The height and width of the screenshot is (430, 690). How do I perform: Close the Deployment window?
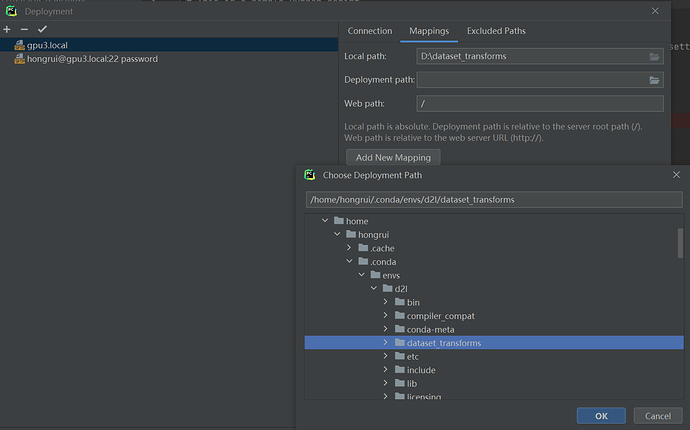click(x=655, y=11)
